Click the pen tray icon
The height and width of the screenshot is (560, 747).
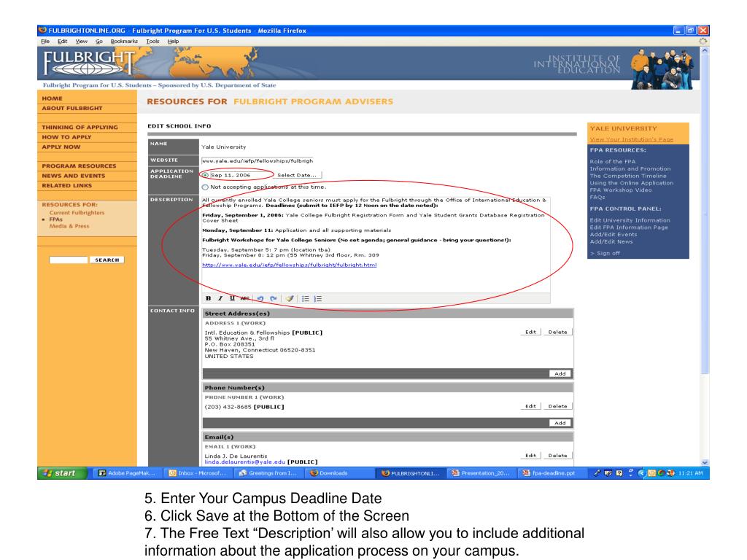[x=597, y=472]
